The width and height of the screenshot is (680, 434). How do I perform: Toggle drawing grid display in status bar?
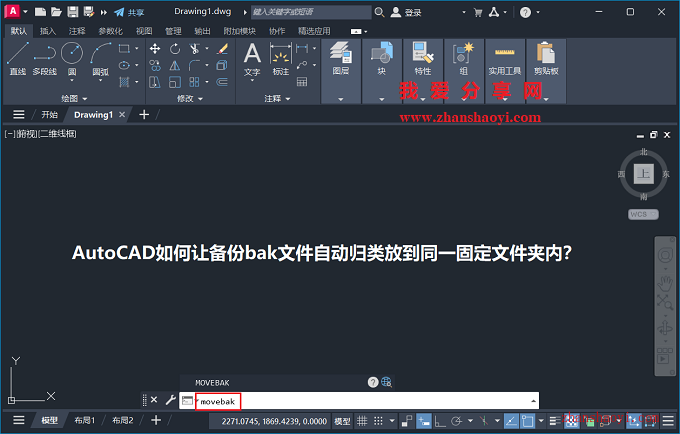(362, 421)
